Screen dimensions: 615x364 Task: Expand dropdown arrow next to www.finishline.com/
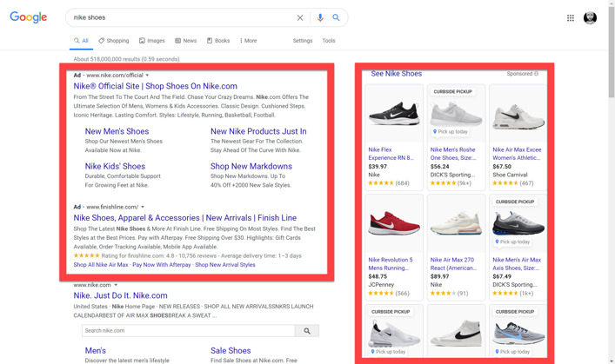point(143,207)
